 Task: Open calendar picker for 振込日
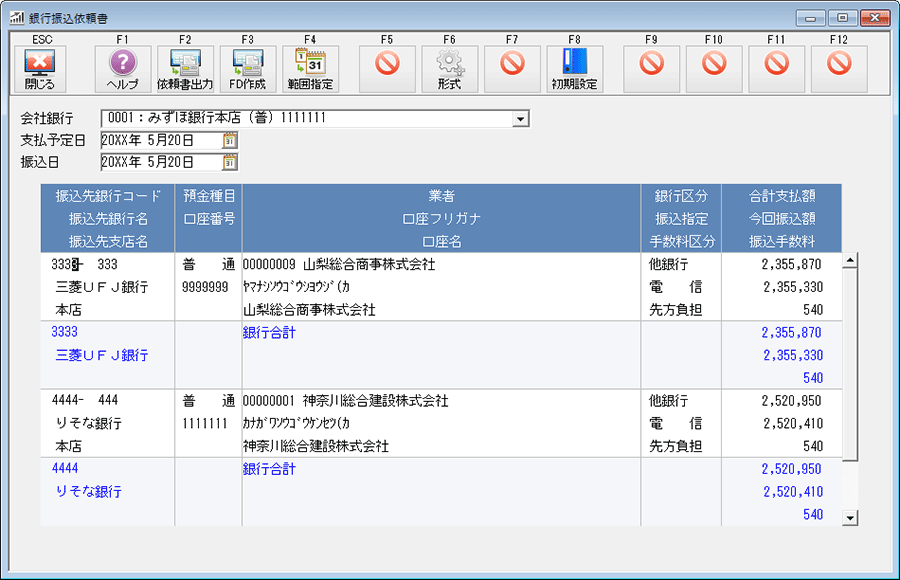click(x=230, y=163)
